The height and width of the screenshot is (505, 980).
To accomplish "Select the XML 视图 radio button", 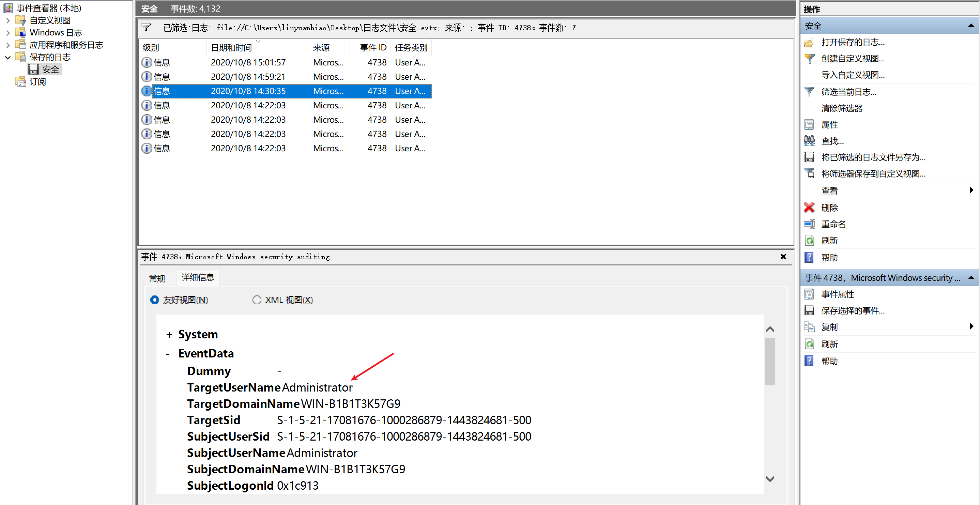I will (257, 300).
